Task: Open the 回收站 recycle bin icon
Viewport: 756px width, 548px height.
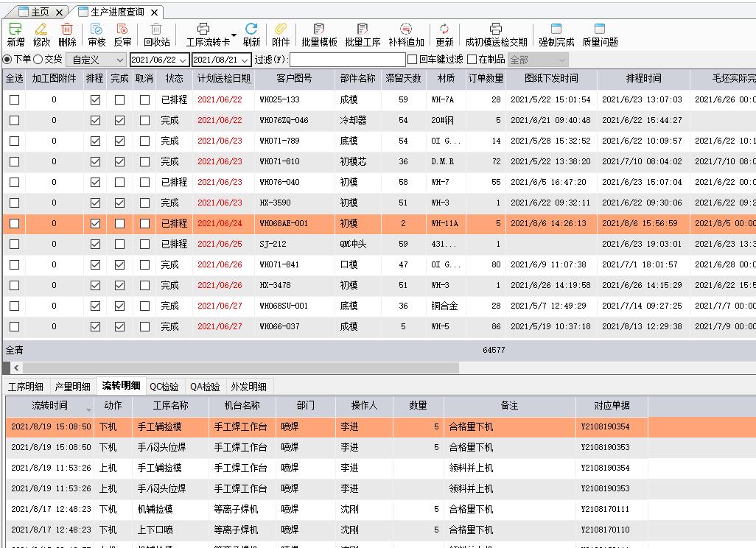Action: click(x=156, y=29)
